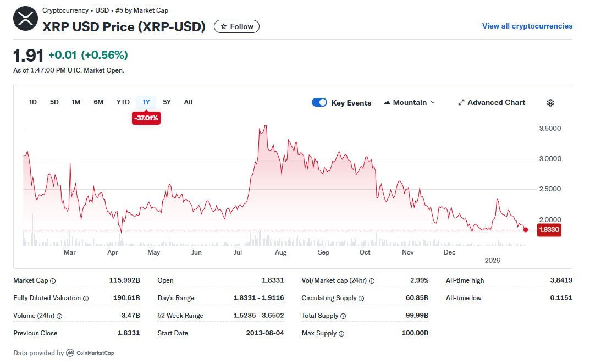Click the Vol/Market cap value 2.99%
The image size is (590, 364).
click(x=419, y=280)
